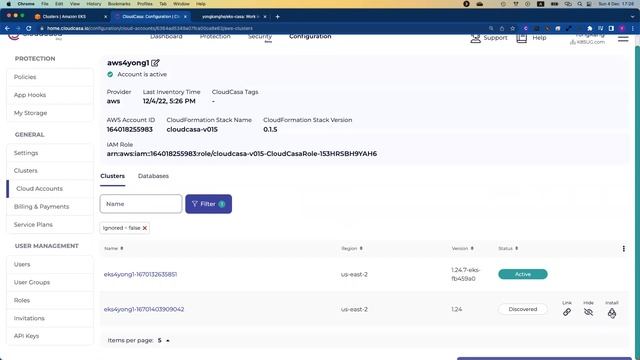Open the Dashboard top navigation item
The image size is (640, 360).
pos(166,37)
